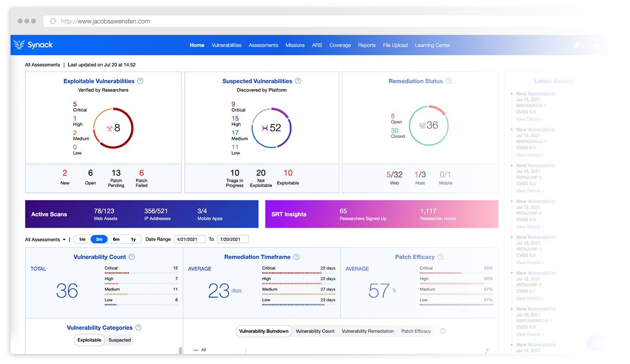
Task: Reload the page using the browser refresh icon
Action: click(x=53, y=21)
